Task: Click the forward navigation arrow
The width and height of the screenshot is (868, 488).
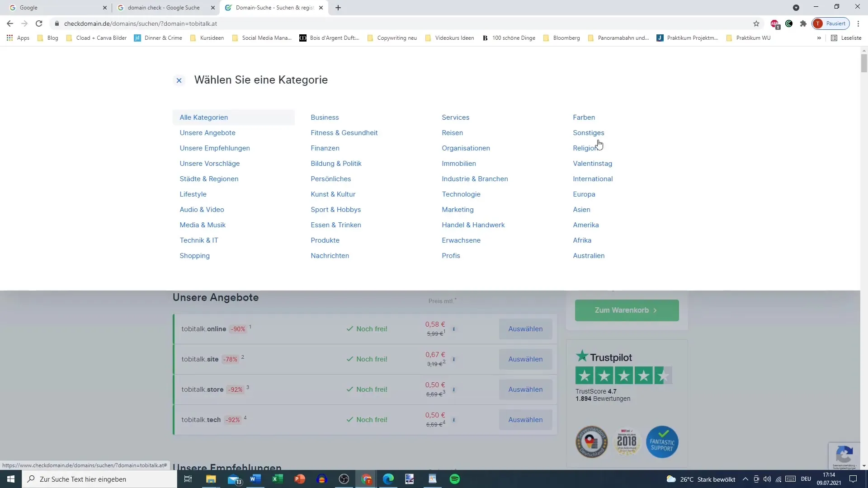Action: [x=24, y=23]
